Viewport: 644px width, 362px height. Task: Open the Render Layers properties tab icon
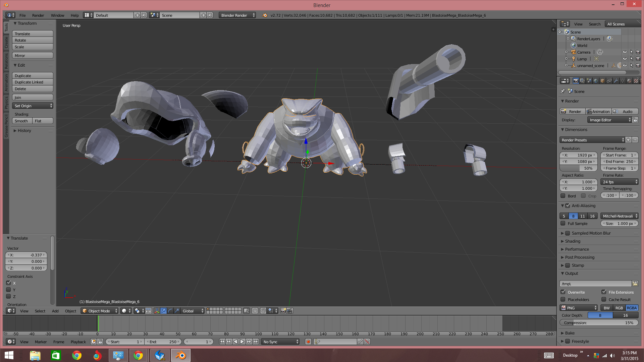tap(582, 81)
